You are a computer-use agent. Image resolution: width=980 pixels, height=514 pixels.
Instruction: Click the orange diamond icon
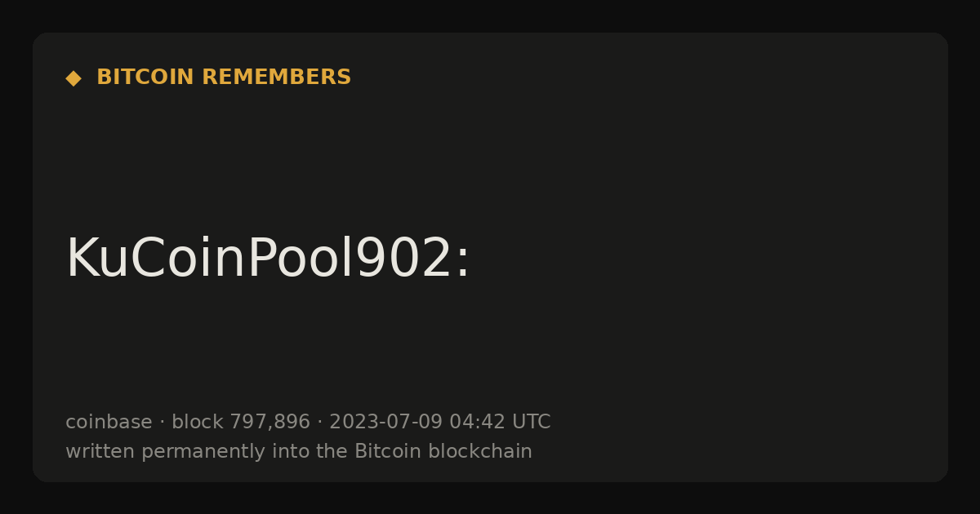coord(73,78)
